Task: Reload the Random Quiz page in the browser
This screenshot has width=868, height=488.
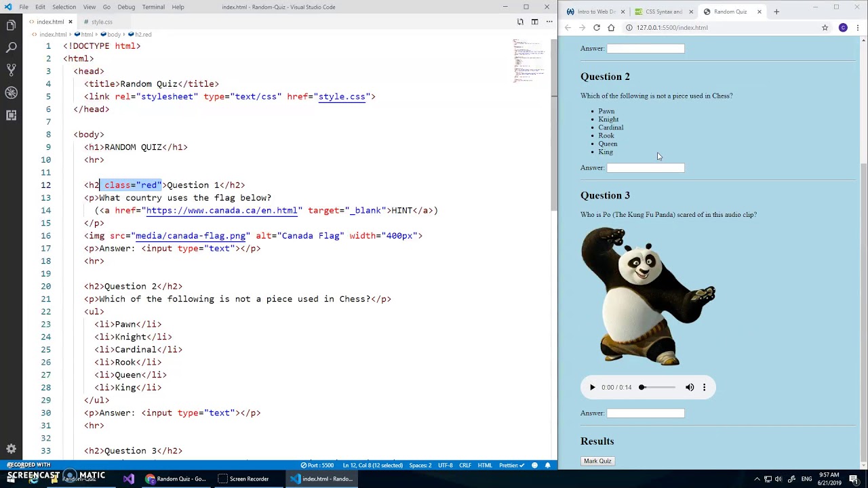Action: point(596,28)
